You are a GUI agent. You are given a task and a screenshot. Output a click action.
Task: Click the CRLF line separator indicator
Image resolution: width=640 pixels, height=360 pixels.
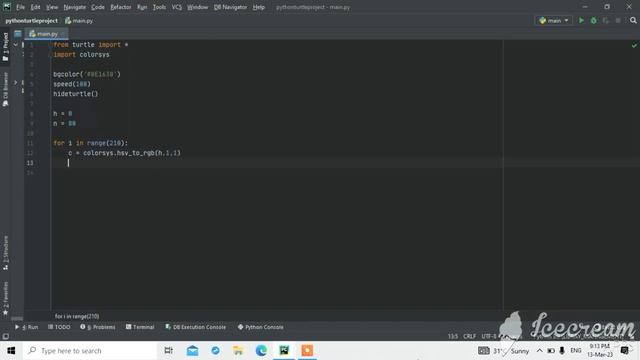pos(469,336)
